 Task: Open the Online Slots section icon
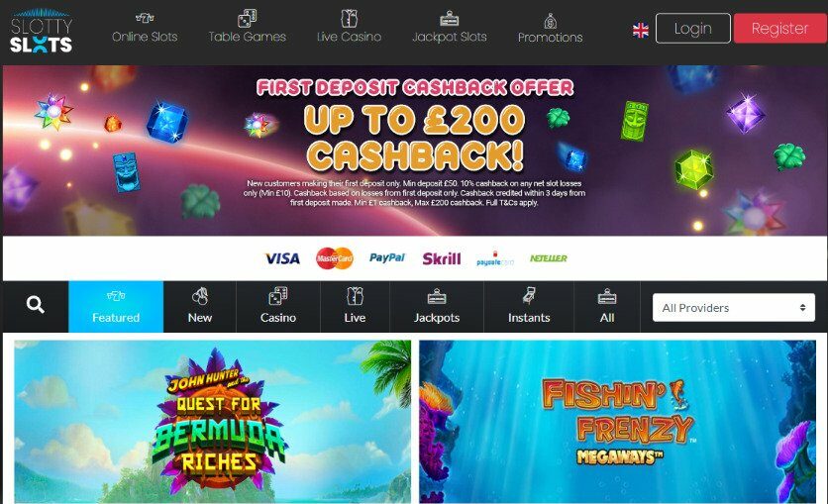pos(145,18)
